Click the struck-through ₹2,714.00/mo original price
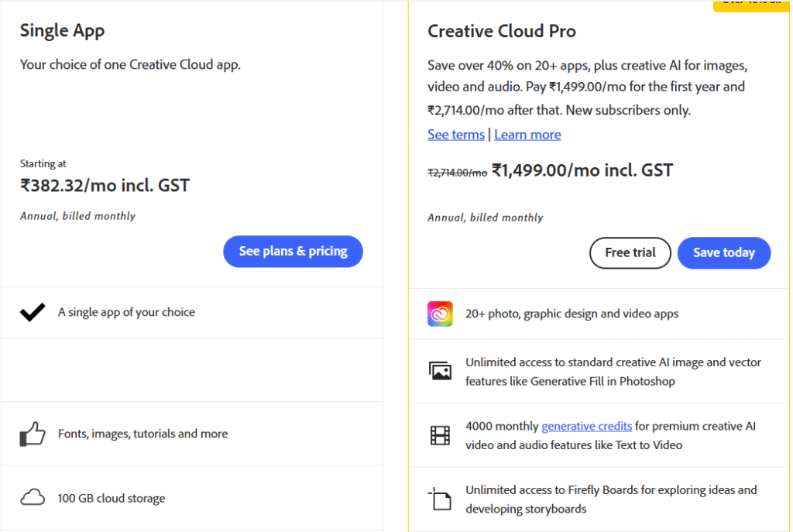The image size is (793, 532). (x=457, y=173)
